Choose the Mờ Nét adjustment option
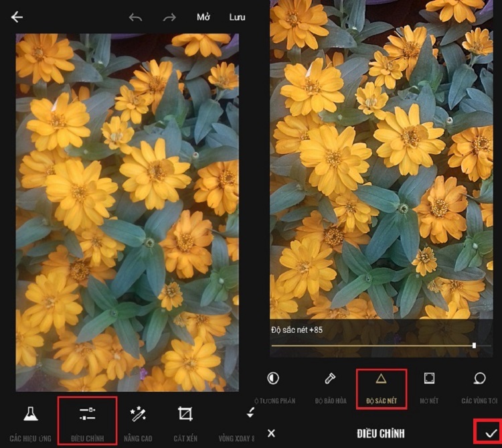 (429, 386)
